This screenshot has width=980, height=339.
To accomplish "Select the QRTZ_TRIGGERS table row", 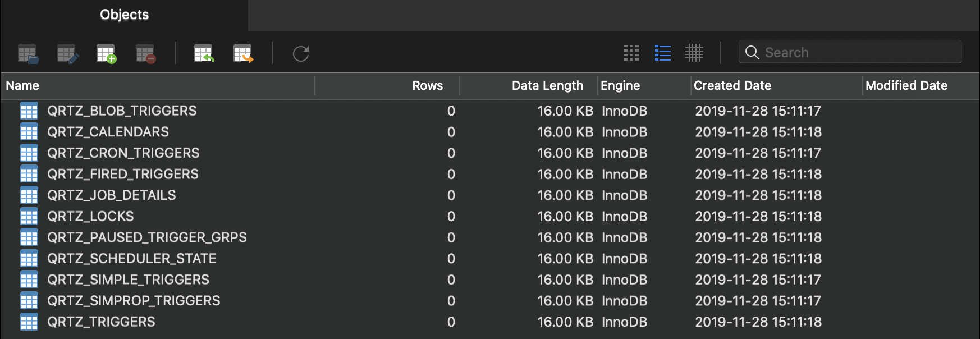I will (490, 322).
